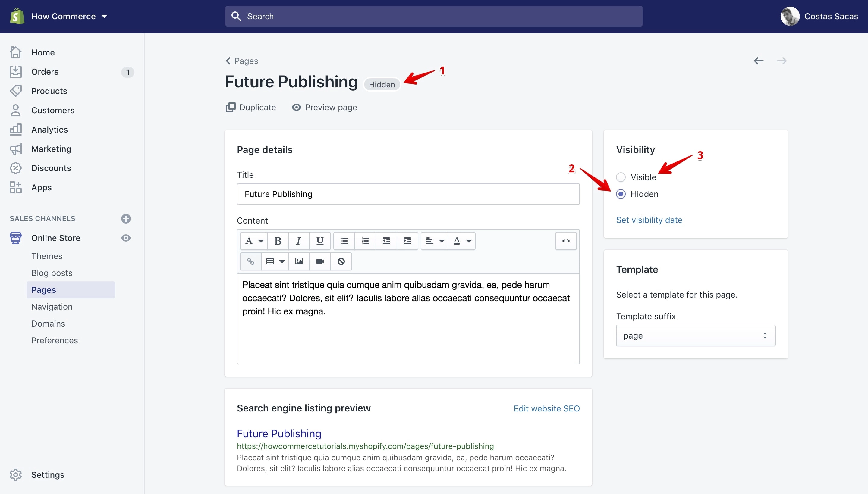Duplicate this page
Screen dimensions: 868x494
point(251,107)
